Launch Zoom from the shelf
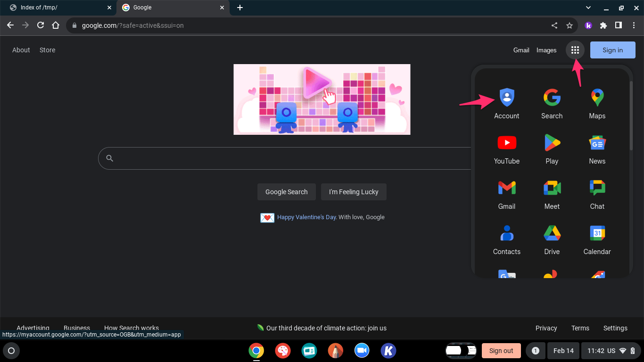The width and height of the screenshot is (644, 362). pos(362,351)
